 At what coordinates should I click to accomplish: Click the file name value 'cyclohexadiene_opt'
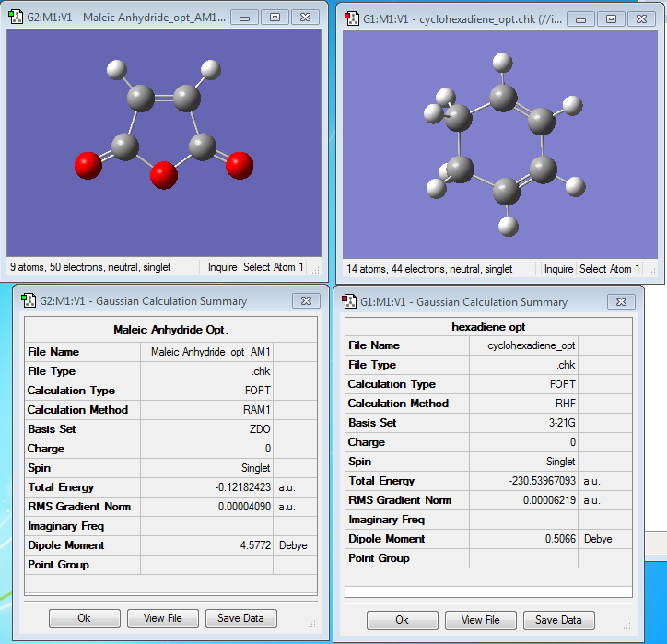(x=532, y=345)
